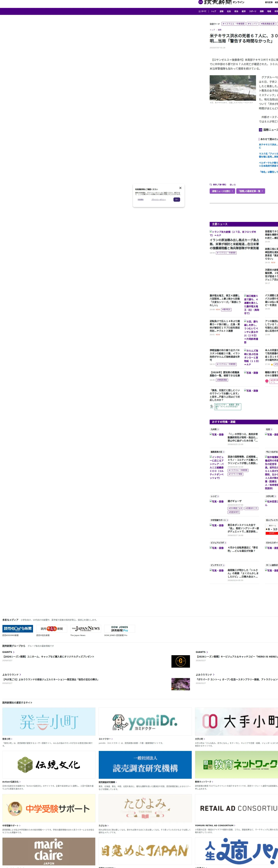Screen dimensions: 278x868
Task: Click the 速報ニュースを読む button
Action: pos(222,191)
